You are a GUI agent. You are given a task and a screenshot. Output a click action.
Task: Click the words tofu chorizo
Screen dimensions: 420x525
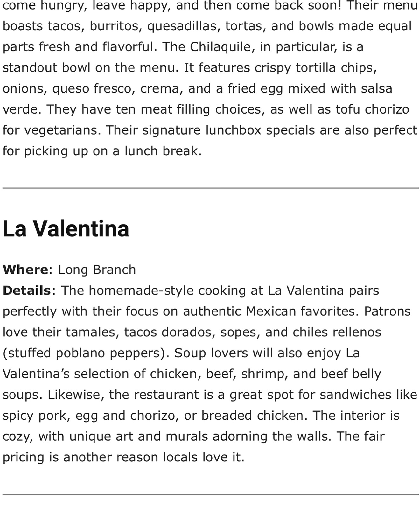click(372, 109)
